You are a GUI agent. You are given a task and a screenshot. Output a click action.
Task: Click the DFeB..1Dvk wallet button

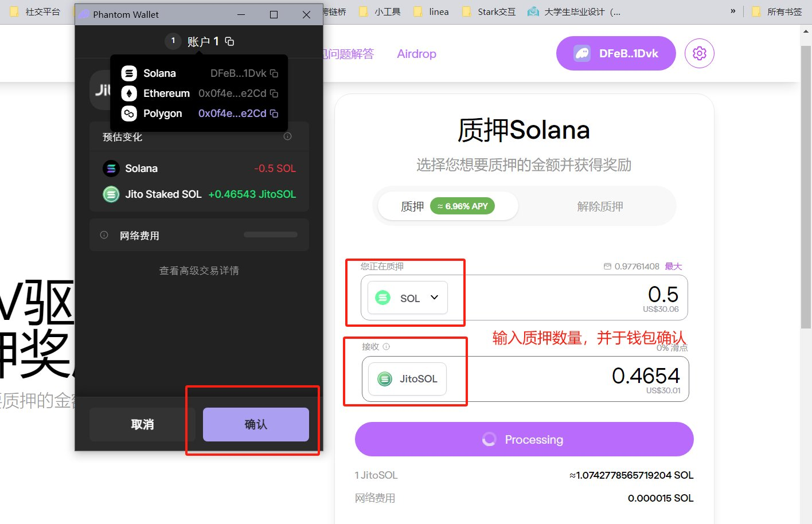(616, 53)
